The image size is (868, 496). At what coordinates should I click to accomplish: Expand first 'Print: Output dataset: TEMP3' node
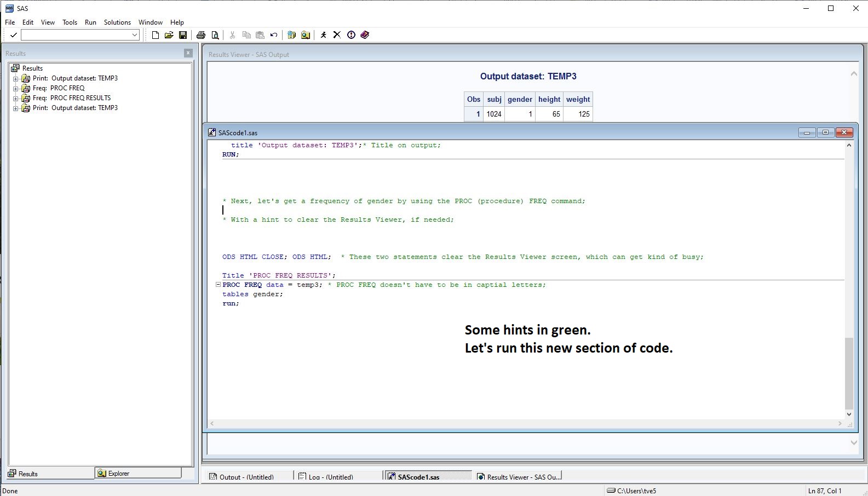coord(16,79)
